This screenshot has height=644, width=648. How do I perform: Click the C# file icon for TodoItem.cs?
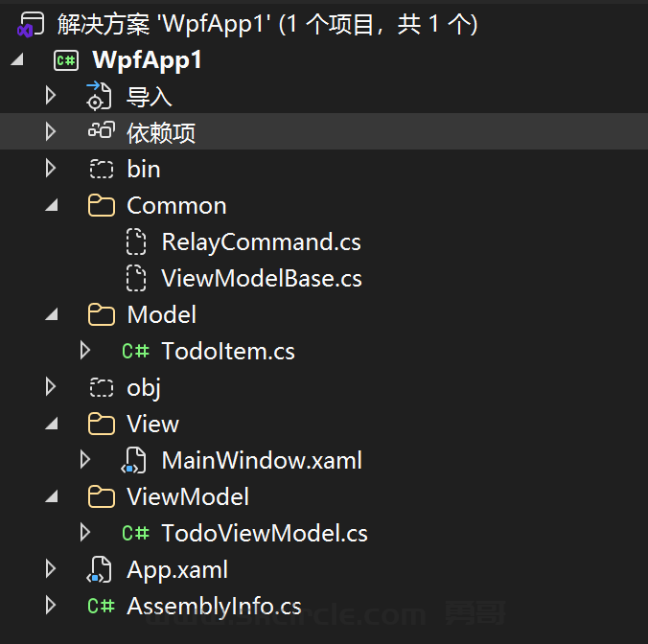point(135,352)
